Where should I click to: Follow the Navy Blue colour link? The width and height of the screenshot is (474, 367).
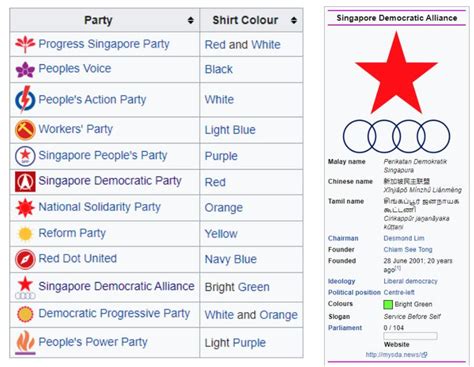(x=231, y=259)
